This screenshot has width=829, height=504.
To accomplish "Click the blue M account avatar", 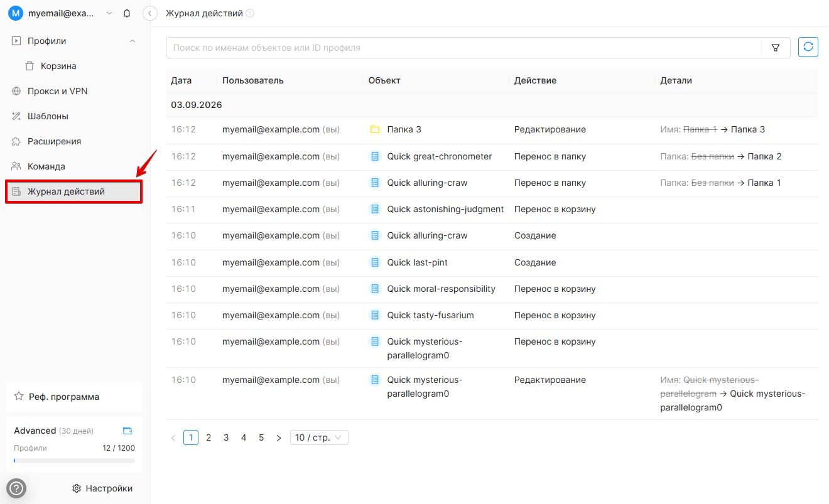I will click(x=15, y=13).
